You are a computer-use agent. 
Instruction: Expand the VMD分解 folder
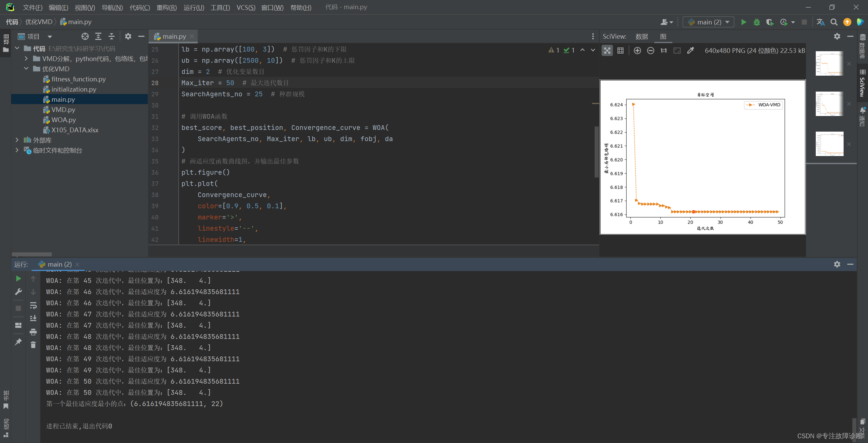coord(26,59)
